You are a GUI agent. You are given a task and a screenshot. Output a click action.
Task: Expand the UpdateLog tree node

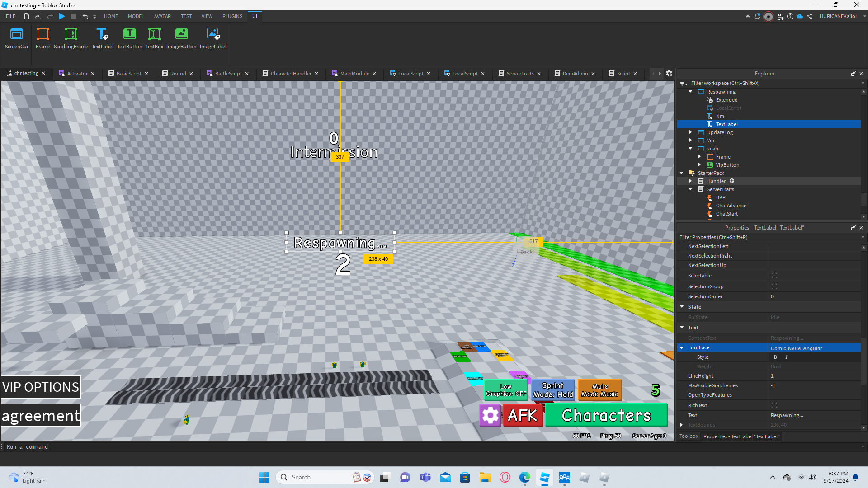point(690,132)
